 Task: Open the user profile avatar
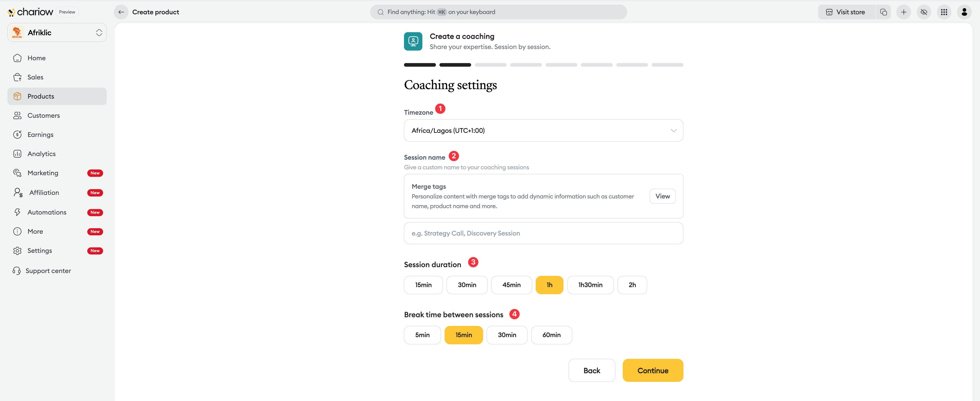[964, 12]
